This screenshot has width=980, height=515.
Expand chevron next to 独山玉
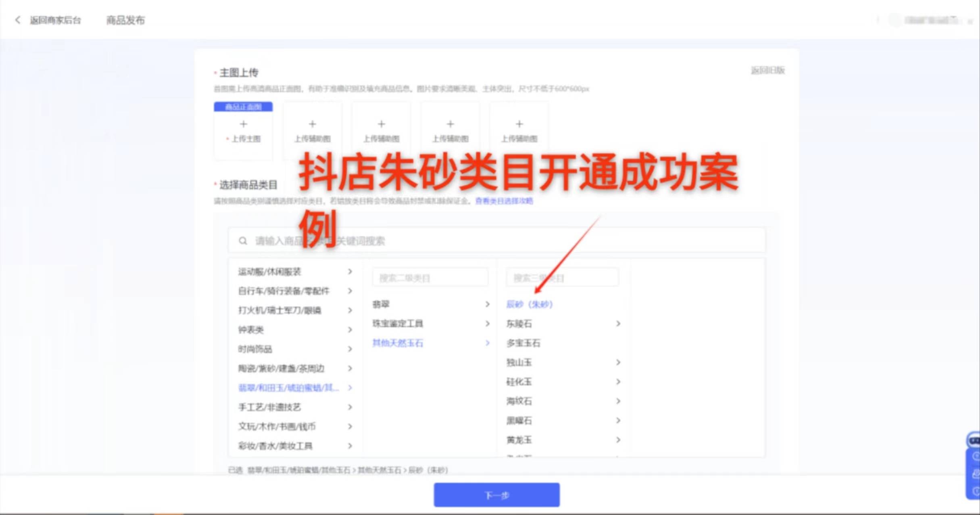[618, 362]
